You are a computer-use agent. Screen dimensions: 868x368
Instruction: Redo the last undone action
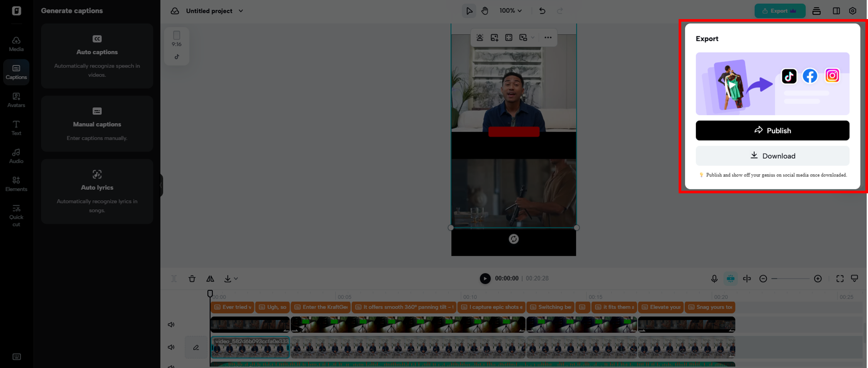560,11
